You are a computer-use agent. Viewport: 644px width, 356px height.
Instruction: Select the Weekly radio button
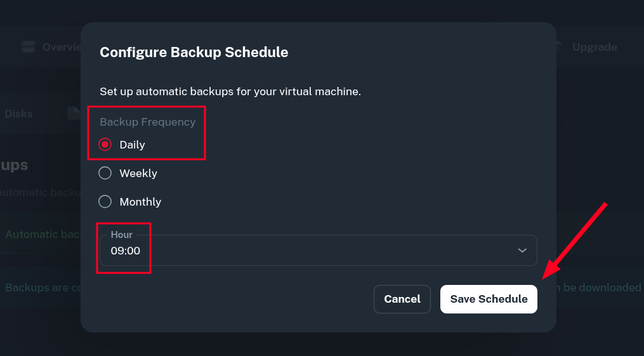105,173
